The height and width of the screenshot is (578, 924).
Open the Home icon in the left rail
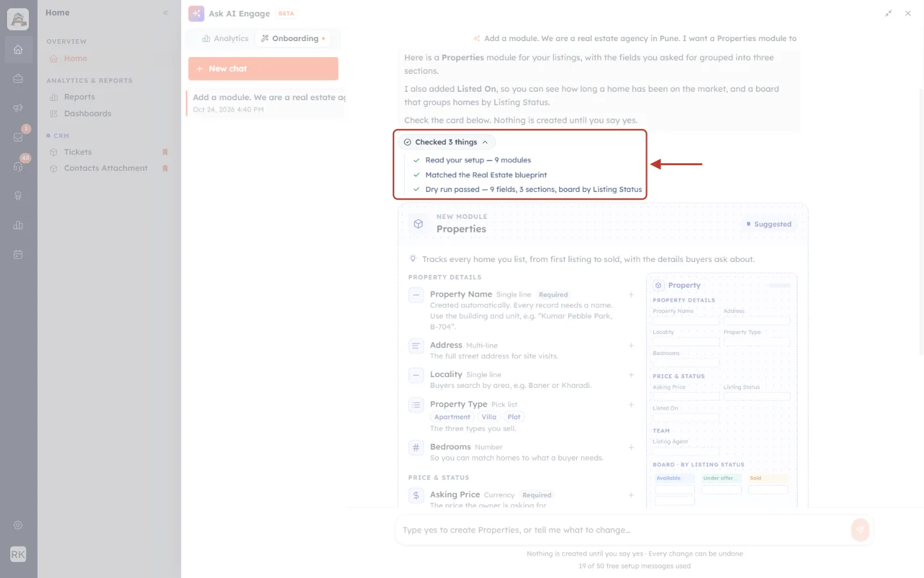(18, 49)
